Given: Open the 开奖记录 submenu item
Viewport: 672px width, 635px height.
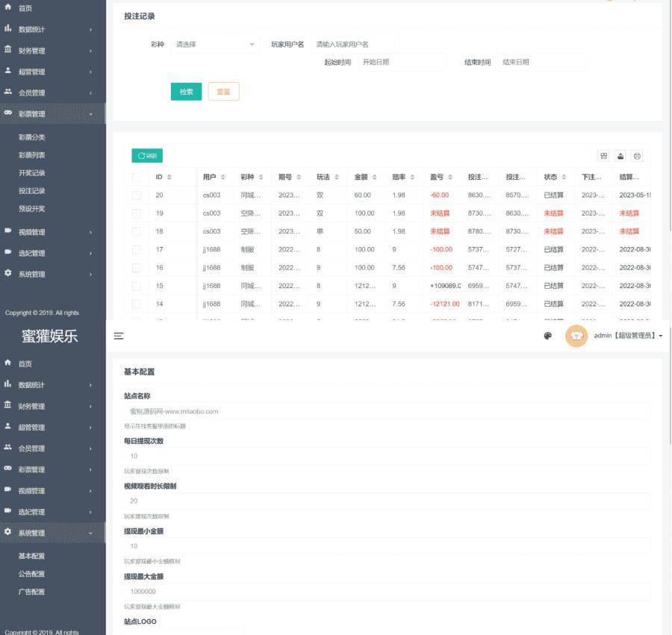Looking at the screenshot, I should click(x=31, y=173).
